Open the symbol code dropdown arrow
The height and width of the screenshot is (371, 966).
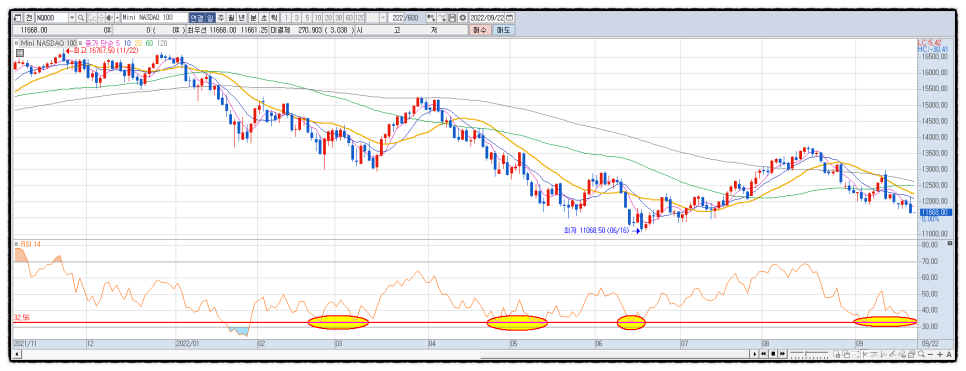tap(72, 17)
